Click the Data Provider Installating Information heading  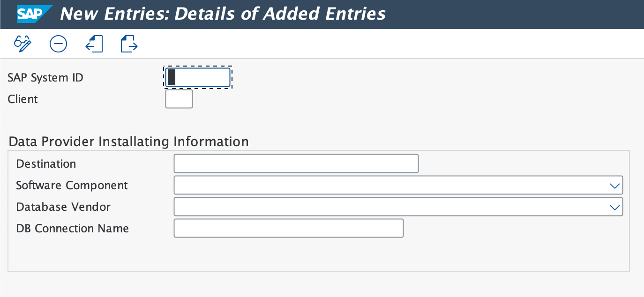127,141
